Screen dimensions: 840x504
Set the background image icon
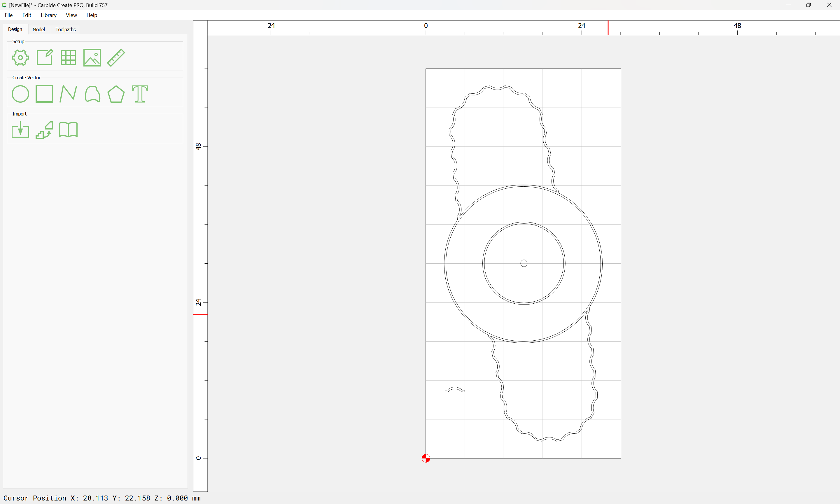click(92, 58)
